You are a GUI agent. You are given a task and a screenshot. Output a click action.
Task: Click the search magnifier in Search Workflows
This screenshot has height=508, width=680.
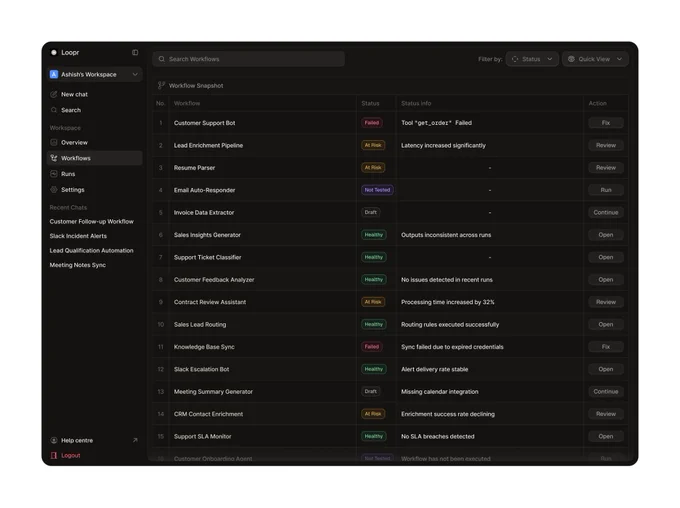click(x=162, y=59)
